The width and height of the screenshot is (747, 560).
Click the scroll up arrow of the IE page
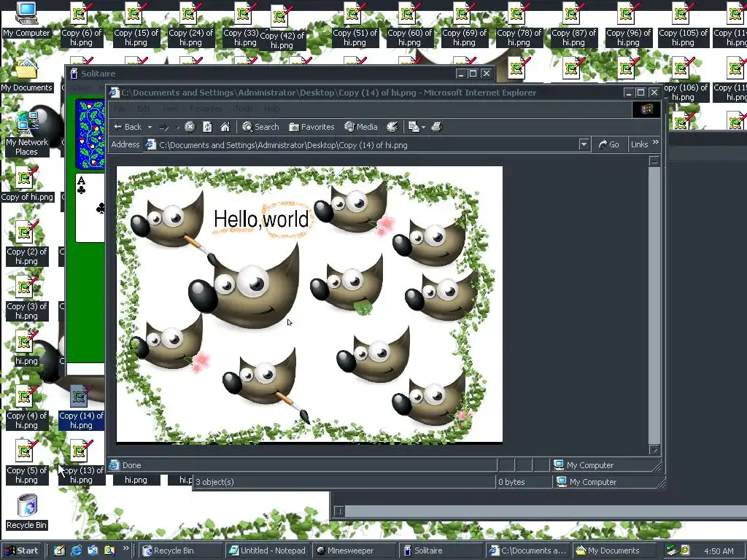(x=654, y=161)
